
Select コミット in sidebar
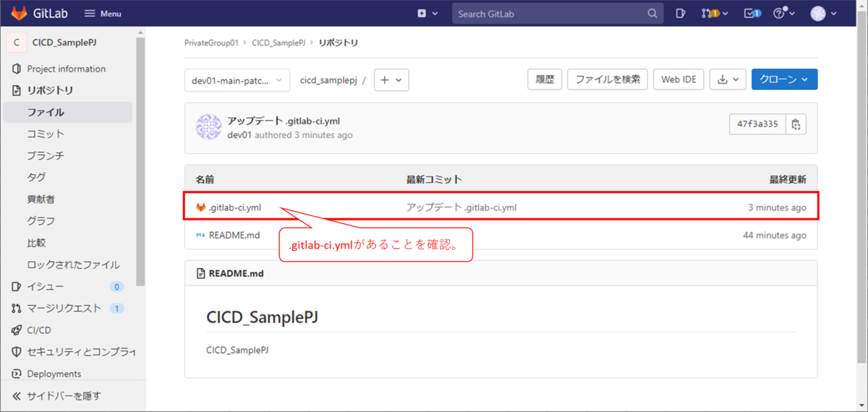pos(46,134)
